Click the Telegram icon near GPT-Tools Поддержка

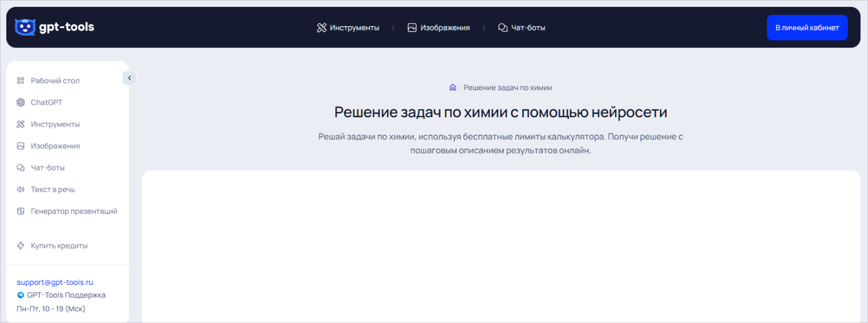coord(21,295)
